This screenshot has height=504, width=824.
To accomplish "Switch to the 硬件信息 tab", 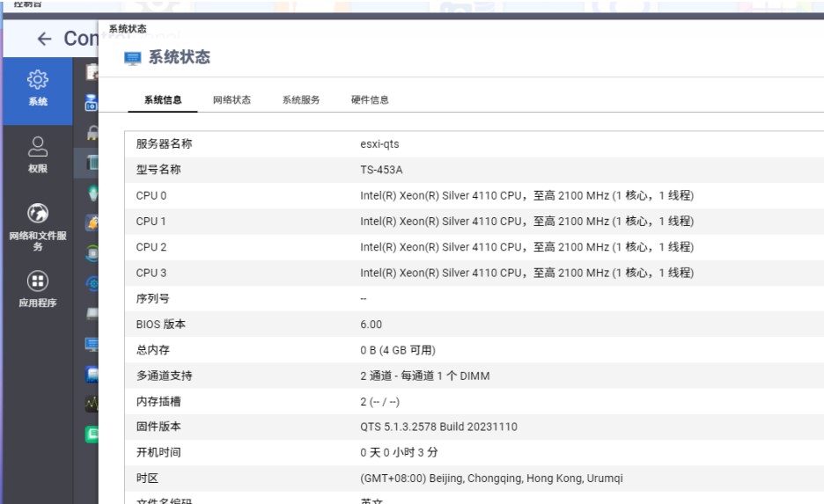I will (370, 99).
